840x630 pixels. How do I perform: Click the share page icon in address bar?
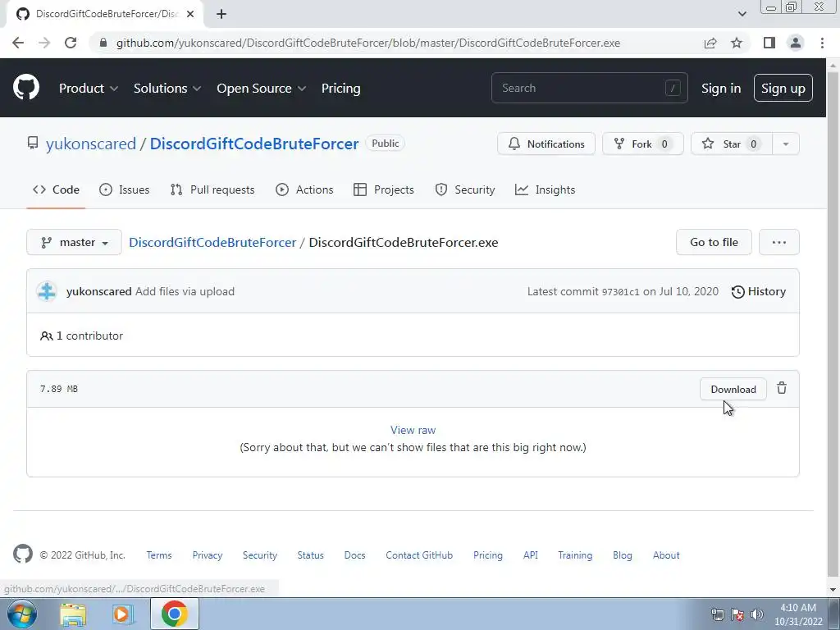(710, 43)
